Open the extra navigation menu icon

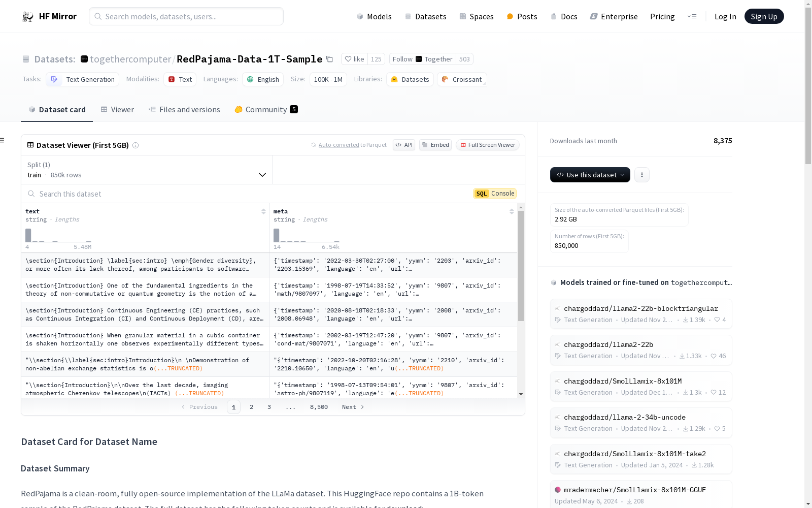tap(692, 16)
